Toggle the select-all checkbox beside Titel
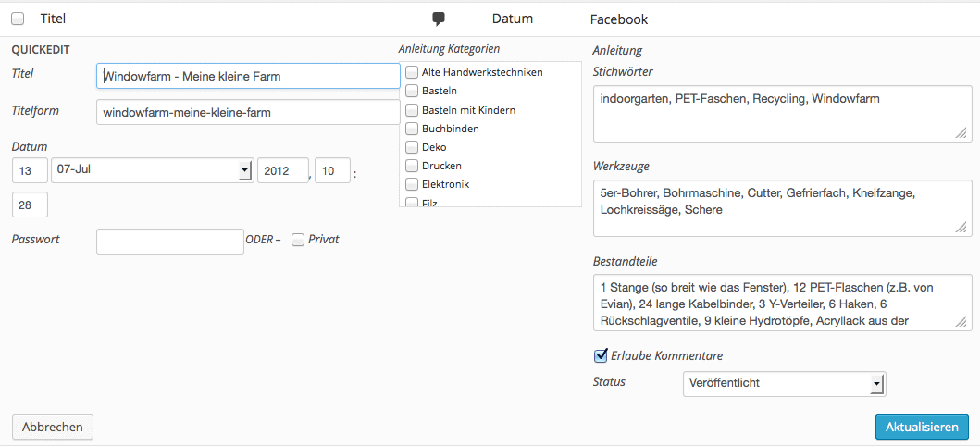Image resolution: width=980 pixels, height=447 pixels. click(x=18, y=19)
